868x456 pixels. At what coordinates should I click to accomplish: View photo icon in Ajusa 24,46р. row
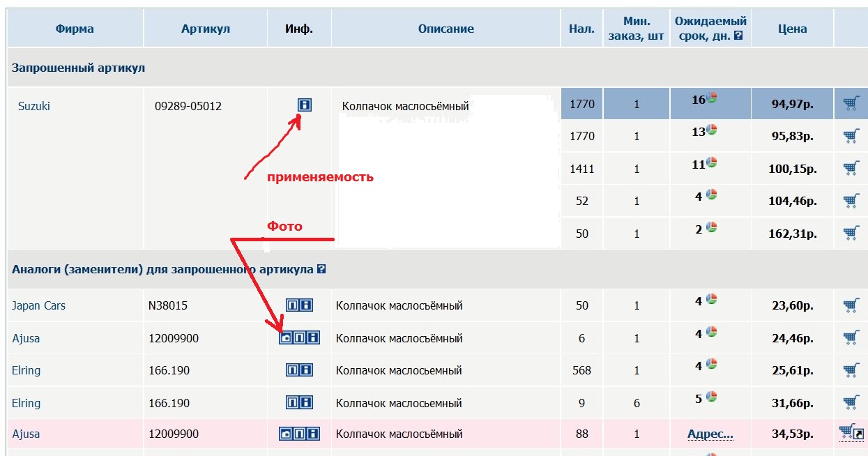click(285, 338)
